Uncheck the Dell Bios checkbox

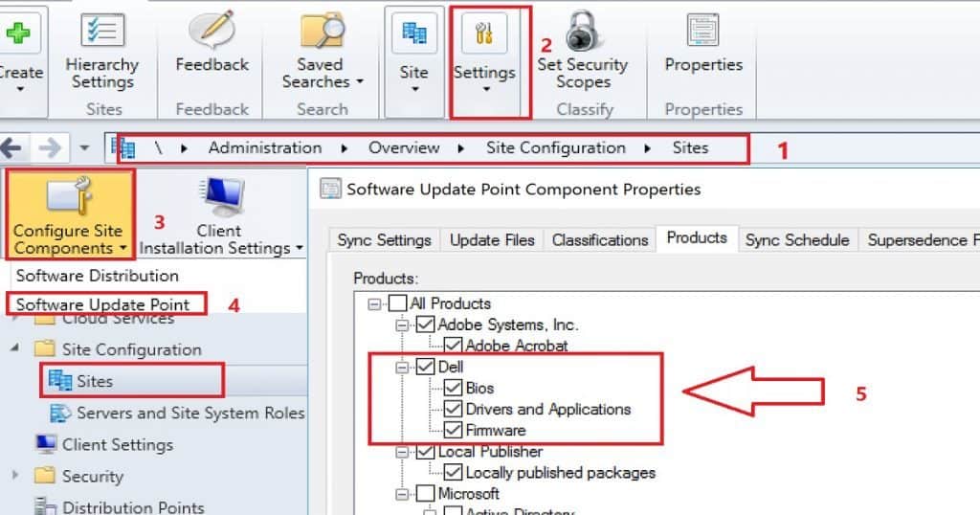(x=453, y=388)
